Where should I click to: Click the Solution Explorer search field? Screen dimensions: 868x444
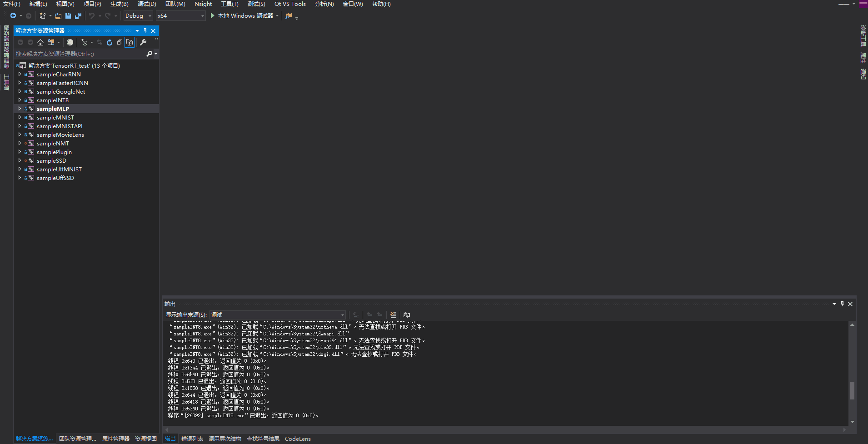(x=80, y=54)
